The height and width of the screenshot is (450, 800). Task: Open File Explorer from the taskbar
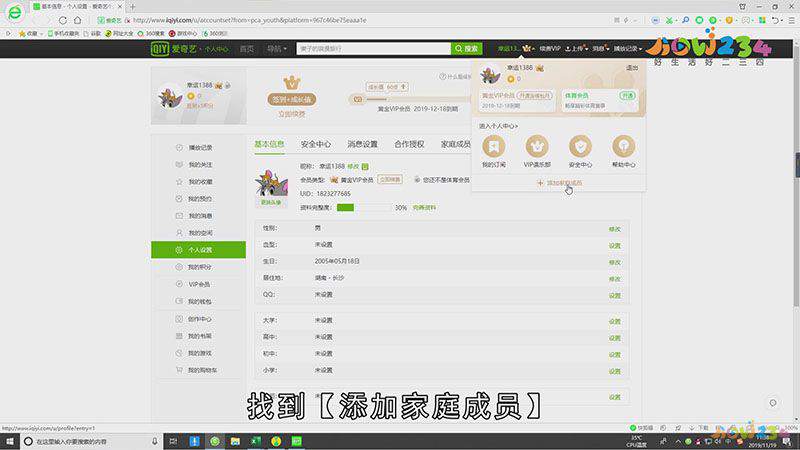235,441
